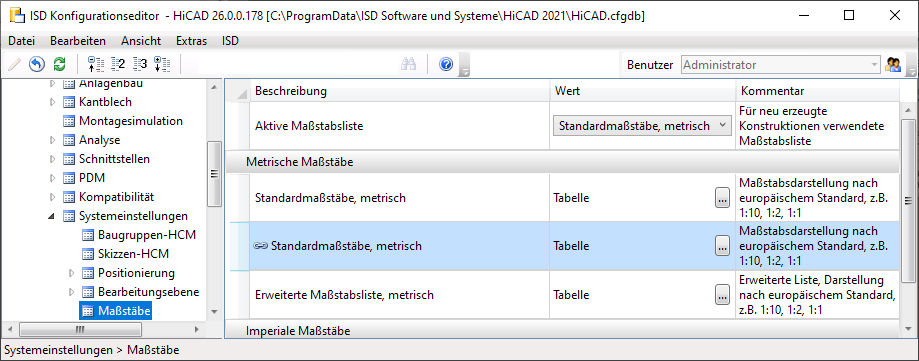Open the Benutzer Administrator combo box

coord(781,64)
